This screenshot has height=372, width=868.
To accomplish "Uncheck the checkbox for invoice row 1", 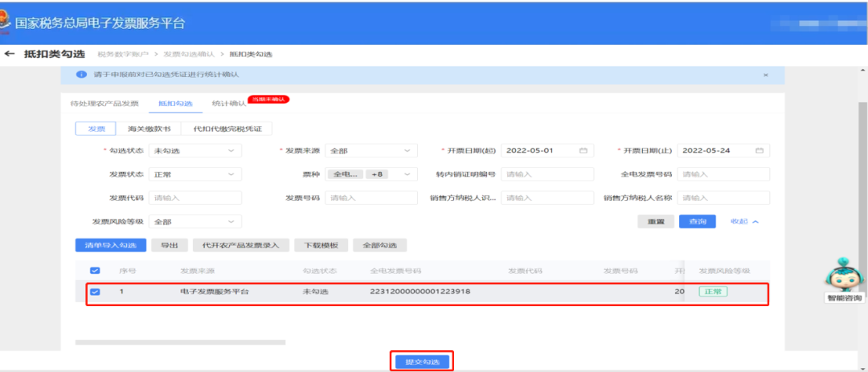I will click(95, 292).
